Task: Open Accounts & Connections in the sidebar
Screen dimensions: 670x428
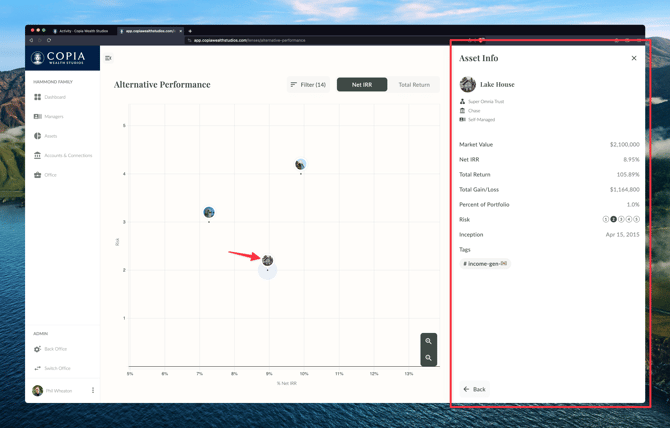Action: pos(67,156)
